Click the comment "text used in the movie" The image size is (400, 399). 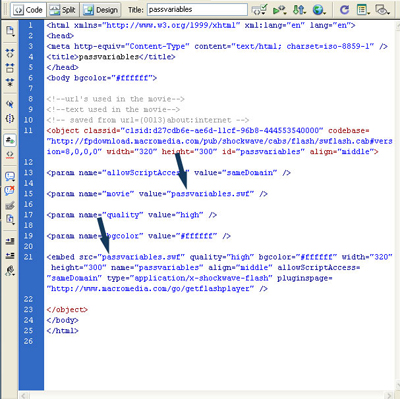[x=113, y=110]
